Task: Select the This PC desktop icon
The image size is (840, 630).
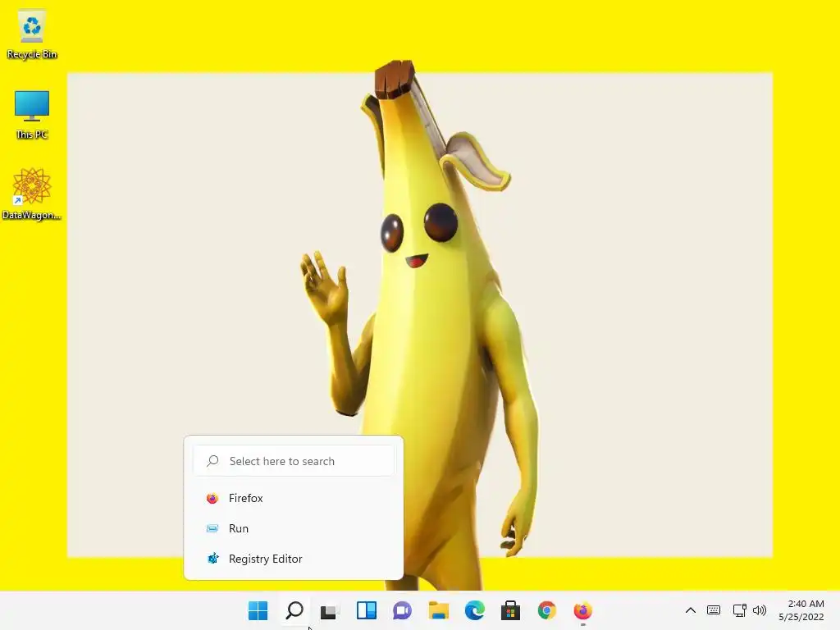Action: (x=32, y=115)
